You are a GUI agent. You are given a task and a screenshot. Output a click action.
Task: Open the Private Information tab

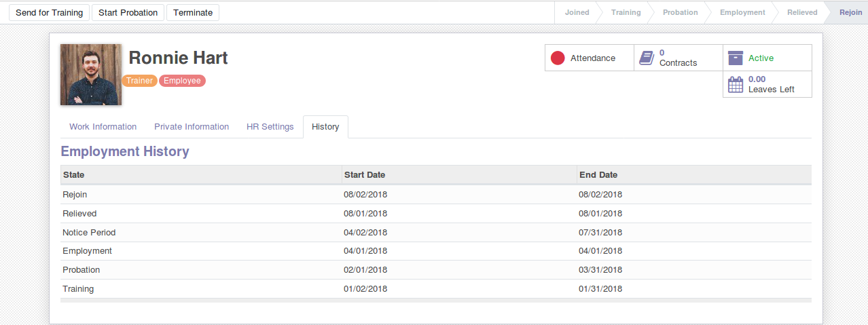(x=192, y=127)
